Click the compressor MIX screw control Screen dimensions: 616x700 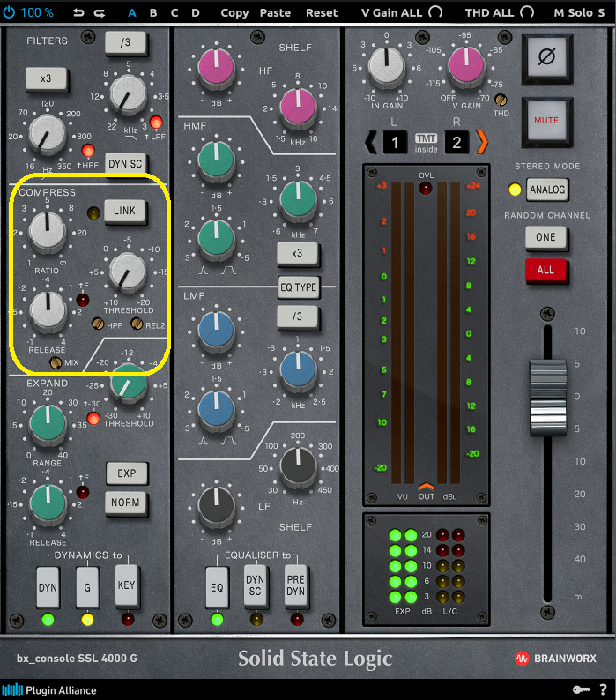pos(56,362)
